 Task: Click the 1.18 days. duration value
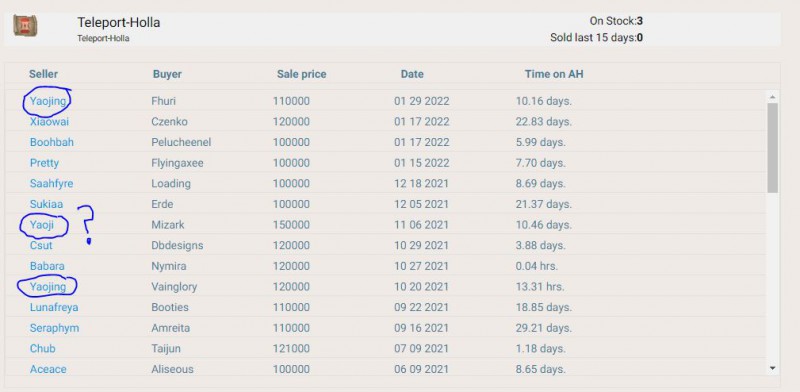[x=540, y=349]
